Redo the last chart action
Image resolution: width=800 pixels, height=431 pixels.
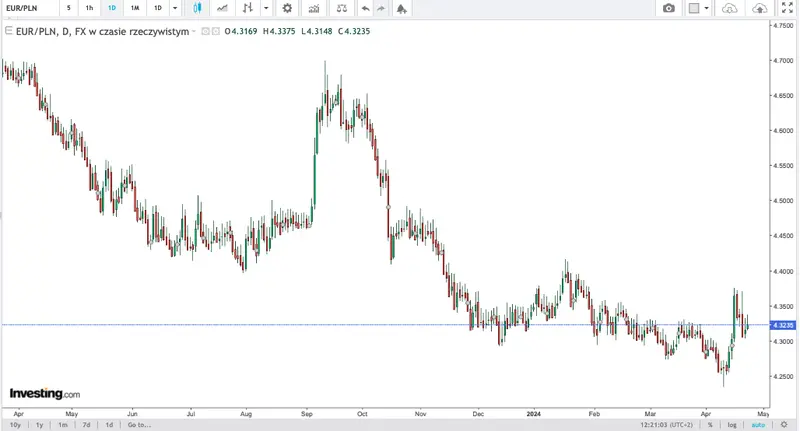[x=381, y=9]
